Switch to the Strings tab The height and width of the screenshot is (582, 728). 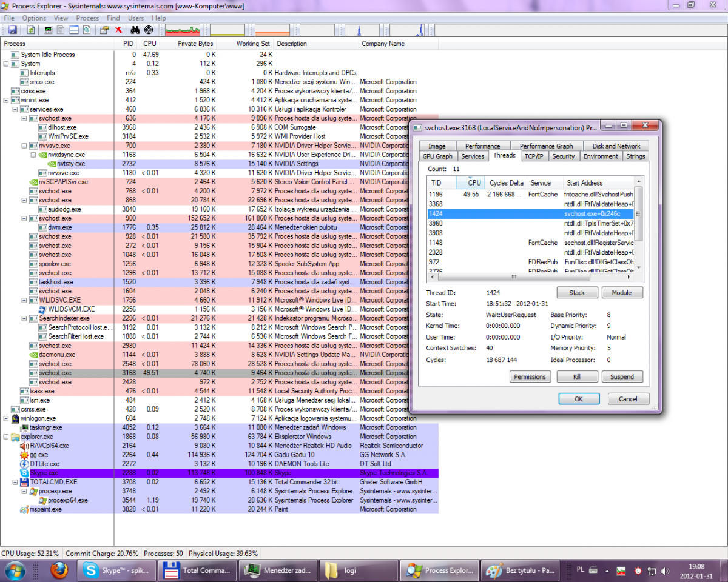[x=635, y=156]
